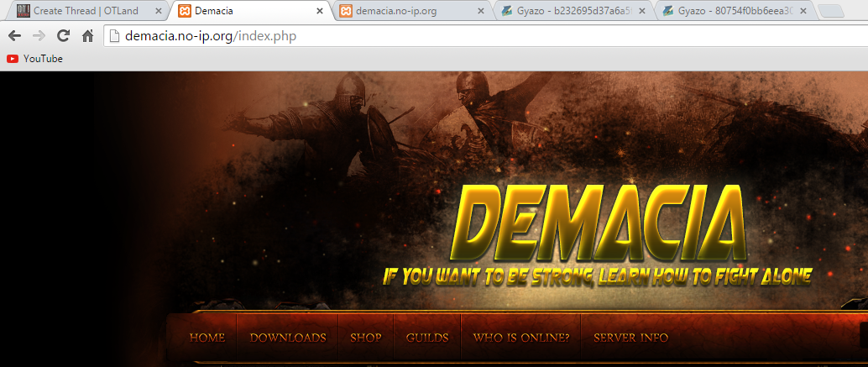Switch to the demacia.no-ip.org tab
Image resolution: width=868 pixels, height=367 pixels.
tap(412, 11)
